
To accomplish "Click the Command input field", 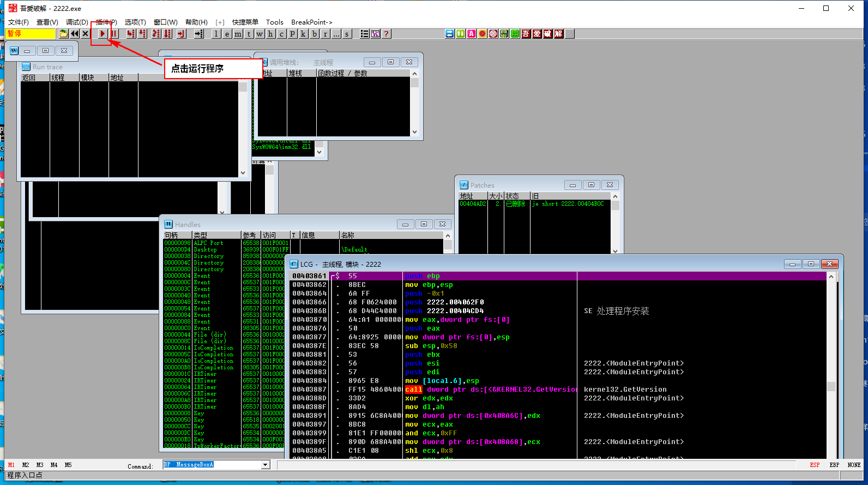I will click(213, 465).
